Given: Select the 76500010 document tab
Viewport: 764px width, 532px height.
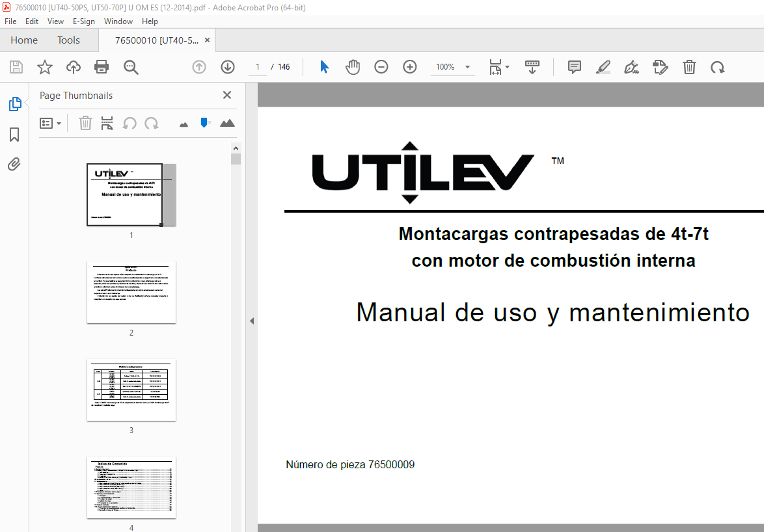Looking at the screenshot, I should (x=156, y=40).
